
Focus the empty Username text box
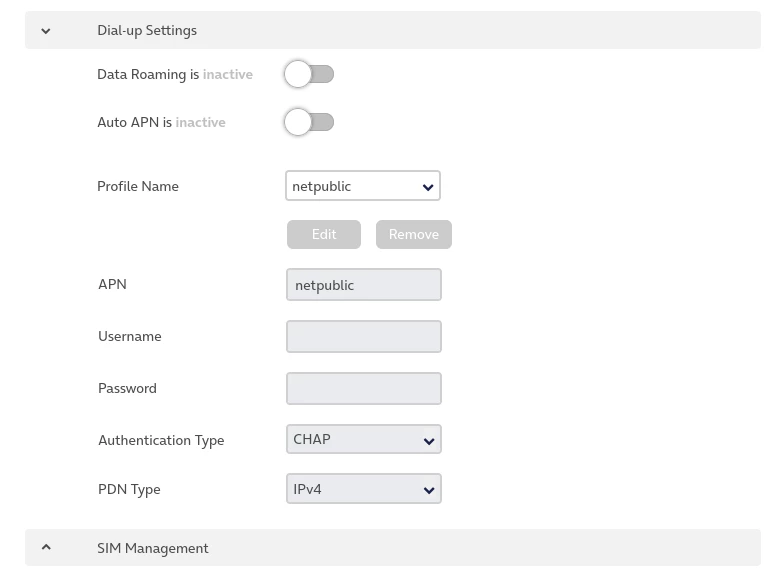tap(363, 337)
